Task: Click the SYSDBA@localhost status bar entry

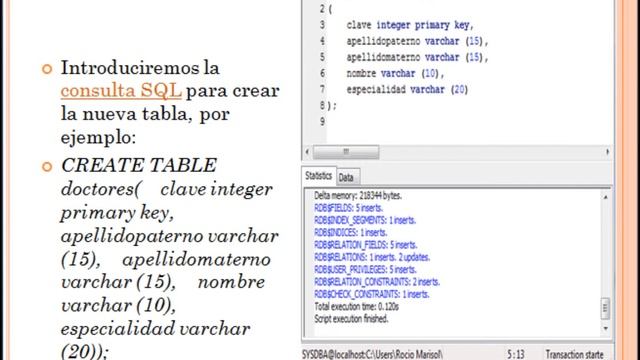Action: (372, 354)
